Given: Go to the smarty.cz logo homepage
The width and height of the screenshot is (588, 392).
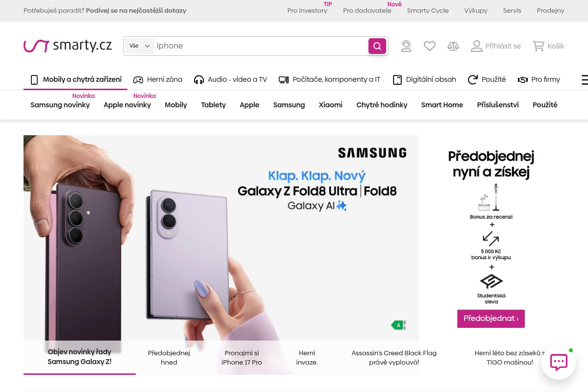Looking at the screenshot, I should 68,46.
